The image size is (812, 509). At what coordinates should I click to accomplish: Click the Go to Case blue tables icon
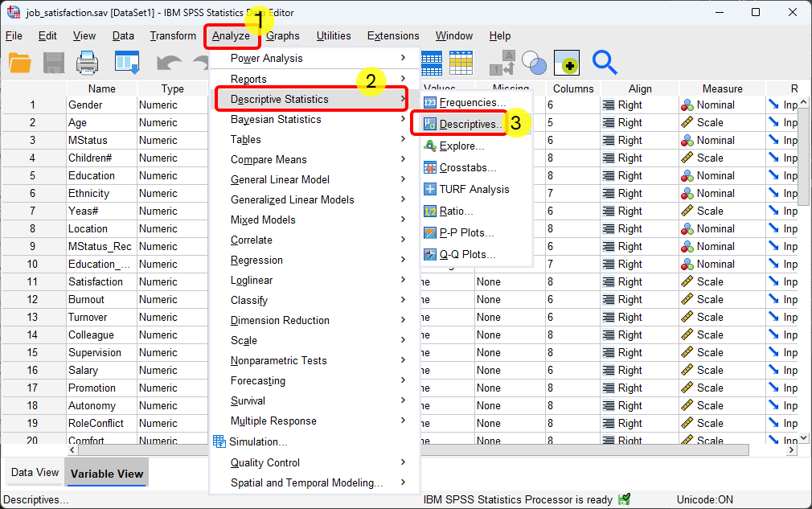point(431,63)
